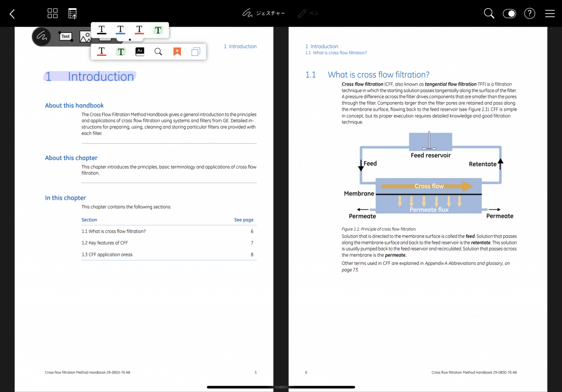Apply green highlight from the lower popup

point(121,52)
